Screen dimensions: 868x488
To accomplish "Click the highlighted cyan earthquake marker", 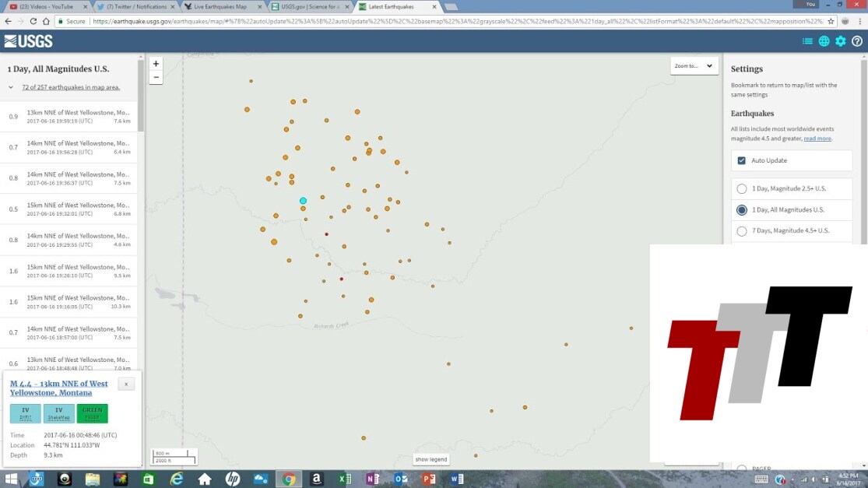I will pos(304,201).
